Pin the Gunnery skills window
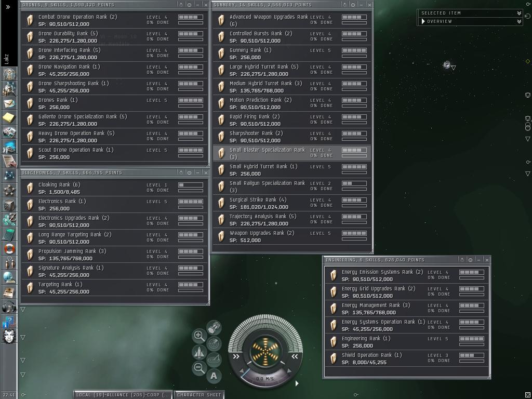 coord(345,5)
